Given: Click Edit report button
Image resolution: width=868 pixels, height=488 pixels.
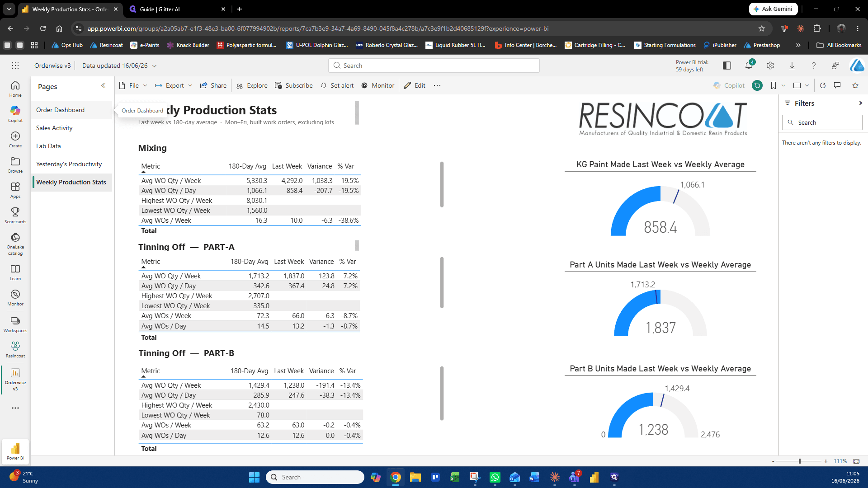Looking at the screenshot, I should (x=415, y=85).
